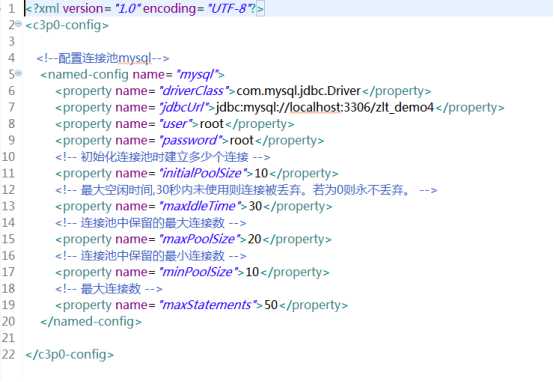Screen dimensions: 554x382
Task: Click the "maxPoolSize" attribute value
Action: pos(199,239)
